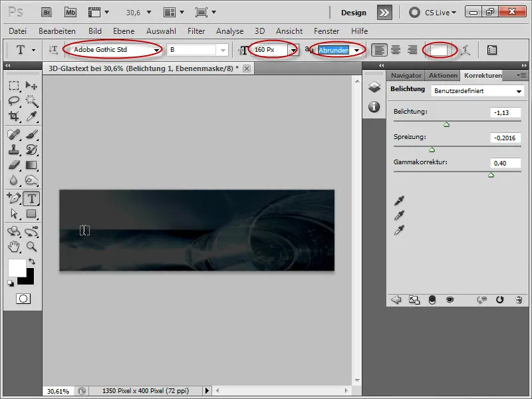This screenshot has width=532, height=399.
Task: Select the Hand tool
Action: pyautogui.click(x=14, y=247)
